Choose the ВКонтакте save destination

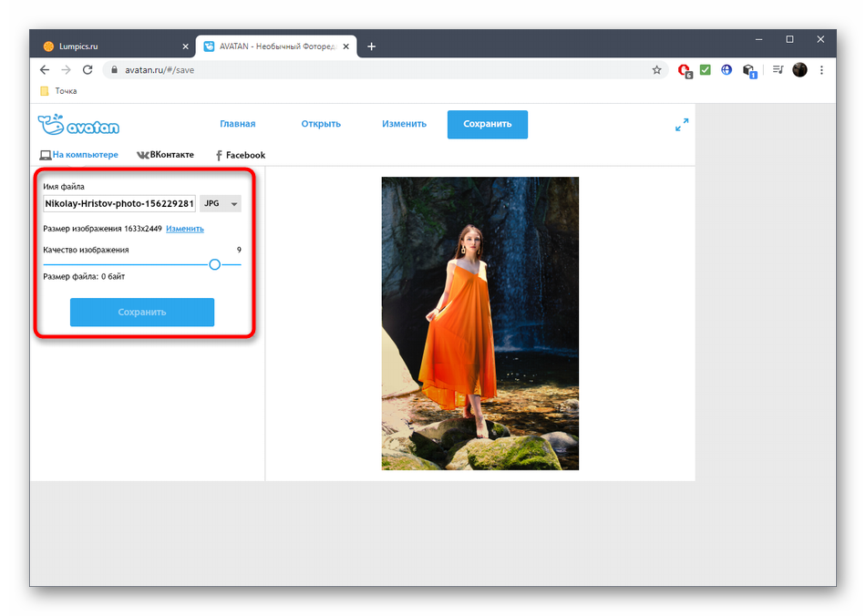[x=165, y=155]
